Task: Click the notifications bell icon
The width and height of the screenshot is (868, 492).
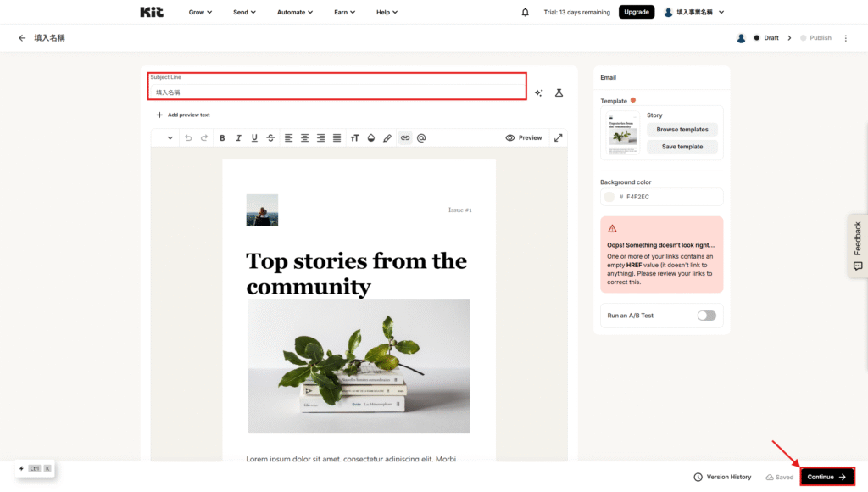Action: 526,12
